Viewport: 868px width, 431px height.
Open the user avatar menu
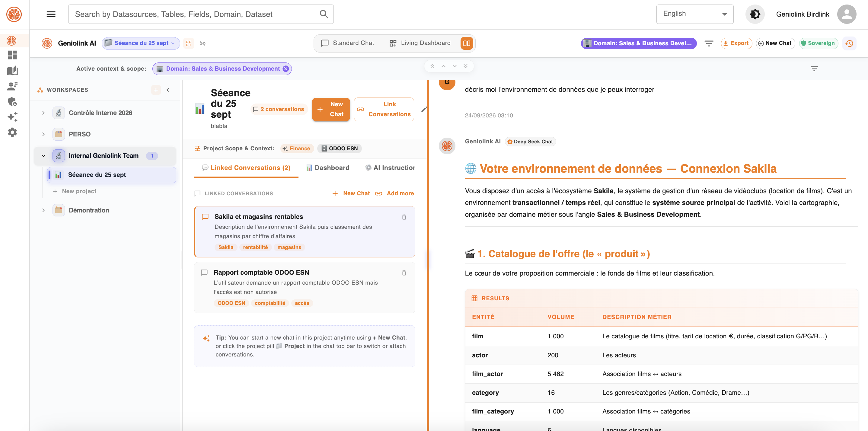847,14
